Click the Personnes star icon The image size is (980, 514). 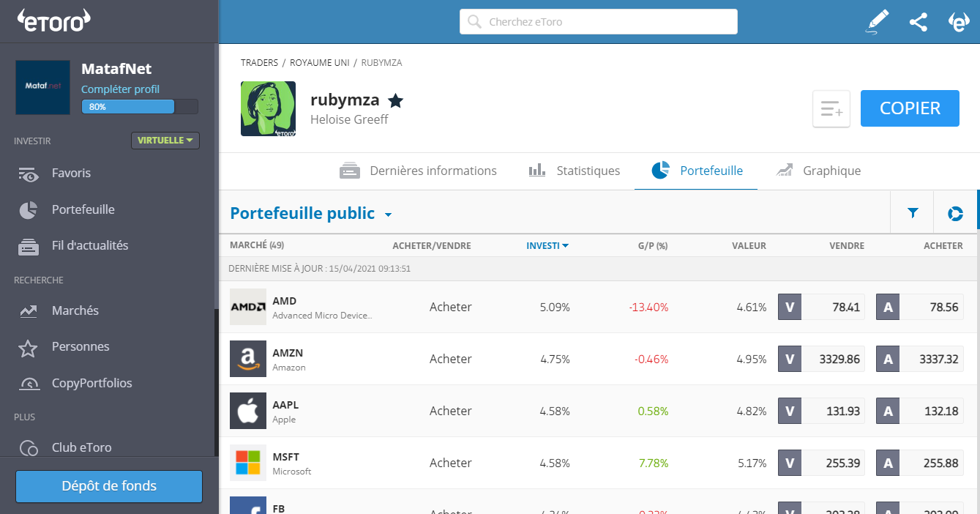28,347
